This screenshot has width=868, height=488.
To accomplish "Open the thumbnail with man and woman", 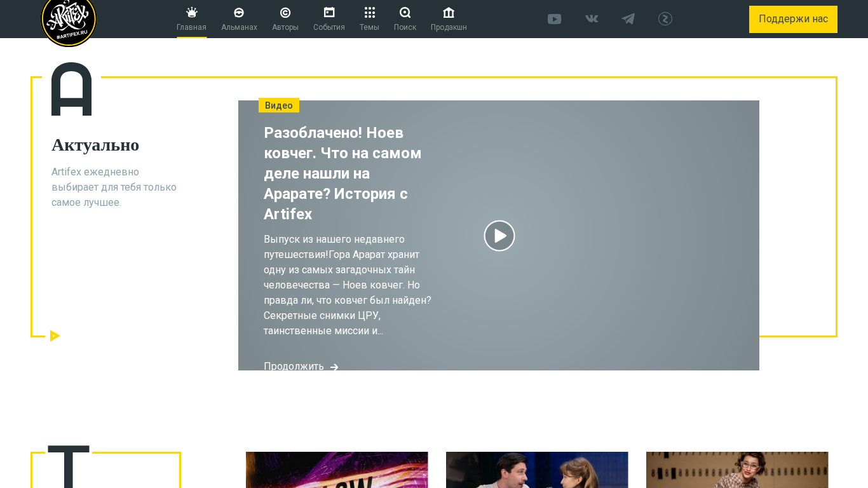I will click(537, 470).
